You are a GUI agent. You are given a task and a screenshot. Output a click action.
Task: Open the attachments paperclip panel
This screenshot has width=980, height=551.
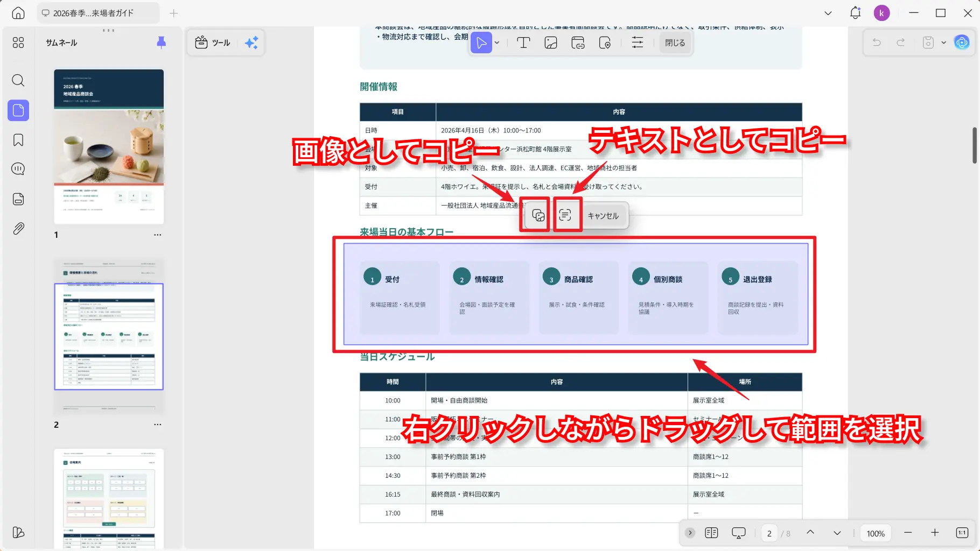coord(18,229)
